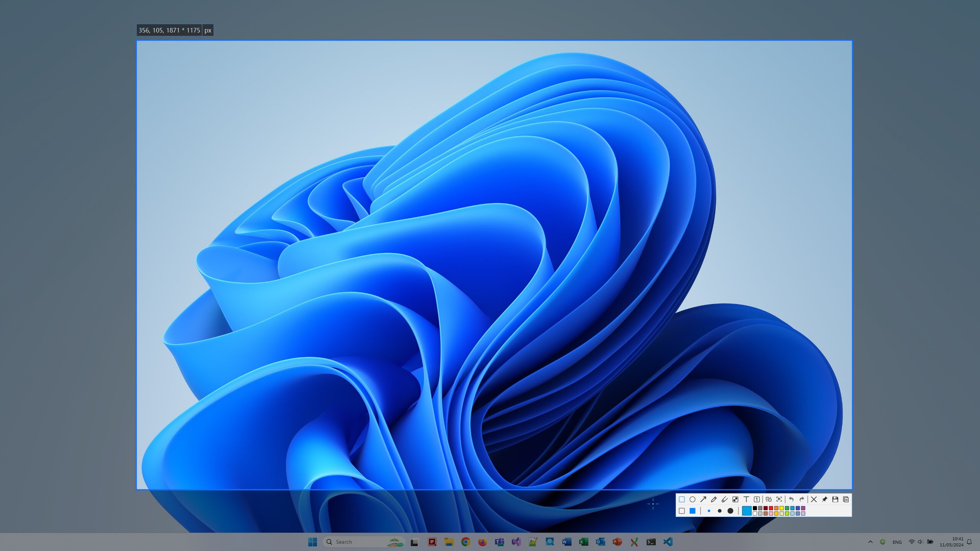Select the rectangle selection tool

(x=681, y=499)
